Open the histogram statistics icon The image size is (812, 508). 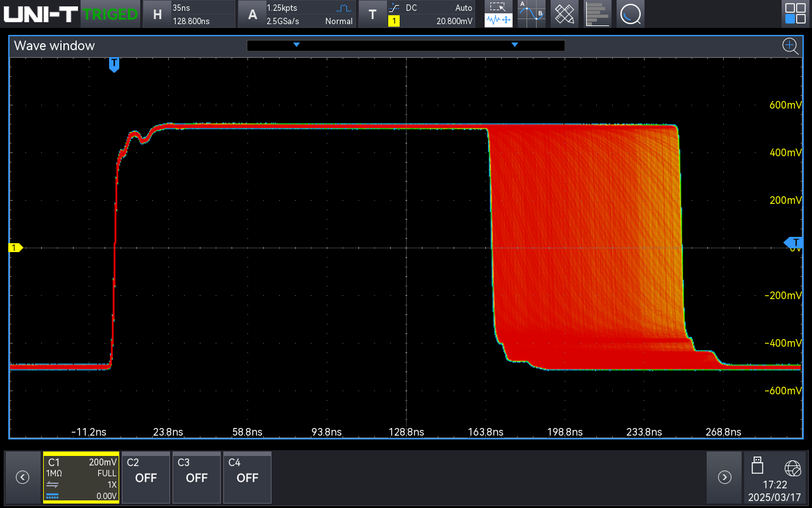pyautogui.click(x=597, y=14)
